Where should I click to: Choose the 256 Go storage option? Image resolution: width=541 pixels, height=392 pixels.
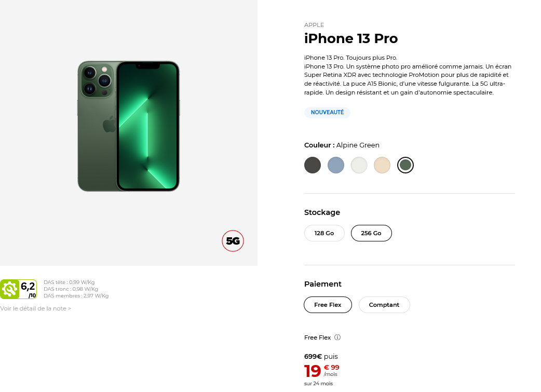[371, 233]
